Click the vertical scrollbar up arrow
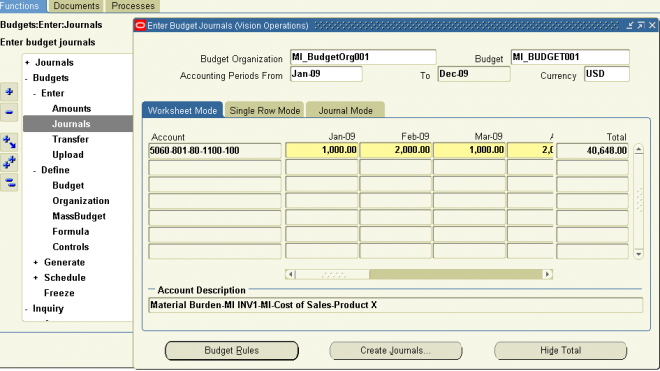 [639, 149]
